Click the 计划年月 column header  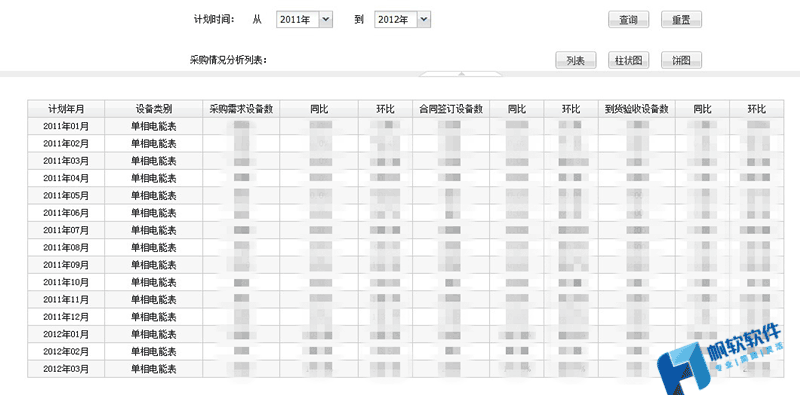[x=66, y=109]
